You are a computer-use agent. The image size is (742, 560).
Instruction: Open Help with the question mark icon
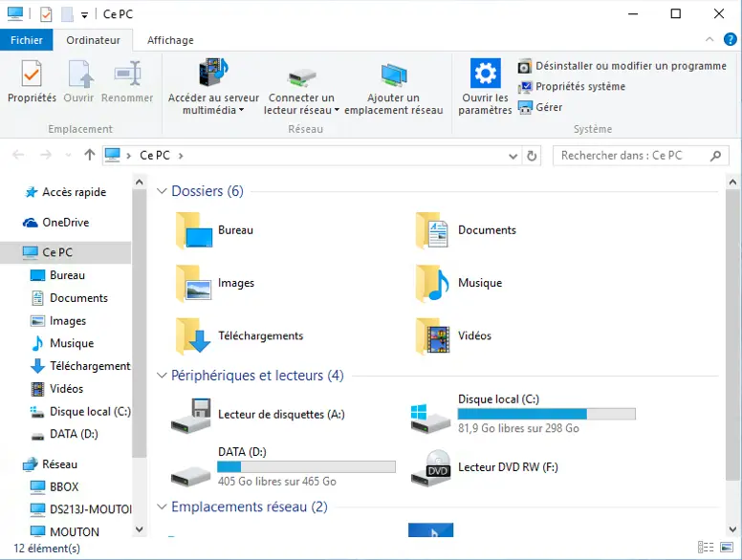pos(731,39)
